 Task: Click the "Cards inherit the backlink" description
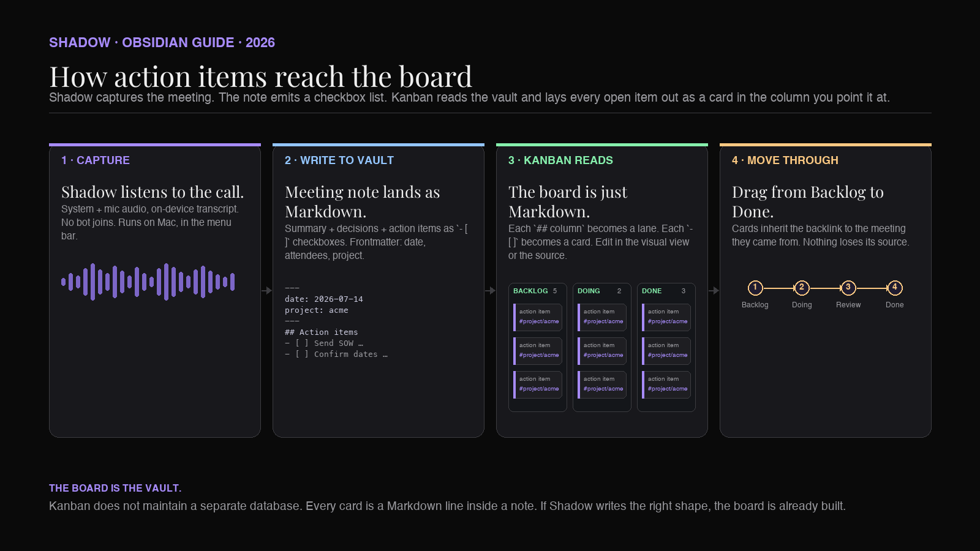click(821, 235)
